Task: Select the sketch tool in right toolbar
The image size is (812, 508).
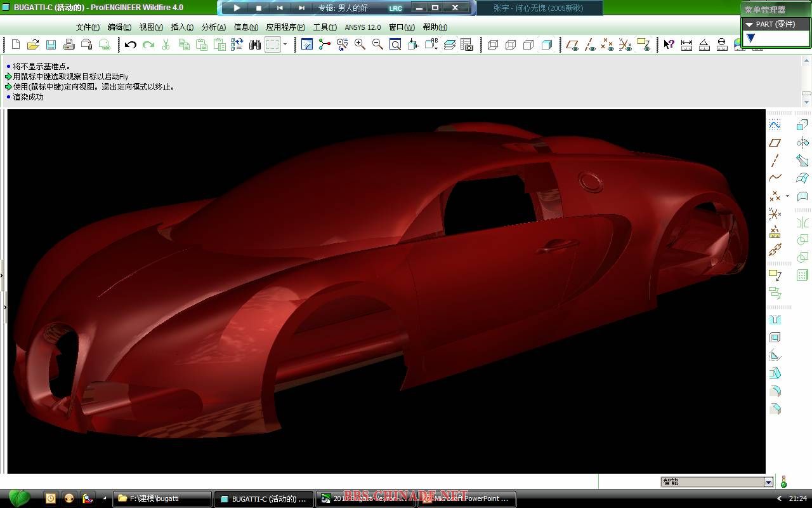Action: 775,125
